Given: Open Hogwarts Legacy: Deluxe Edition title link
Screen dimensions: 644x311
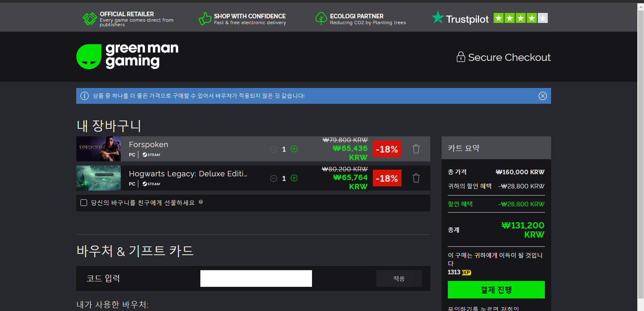Looking at the screenshot, I should coord(188,174).
